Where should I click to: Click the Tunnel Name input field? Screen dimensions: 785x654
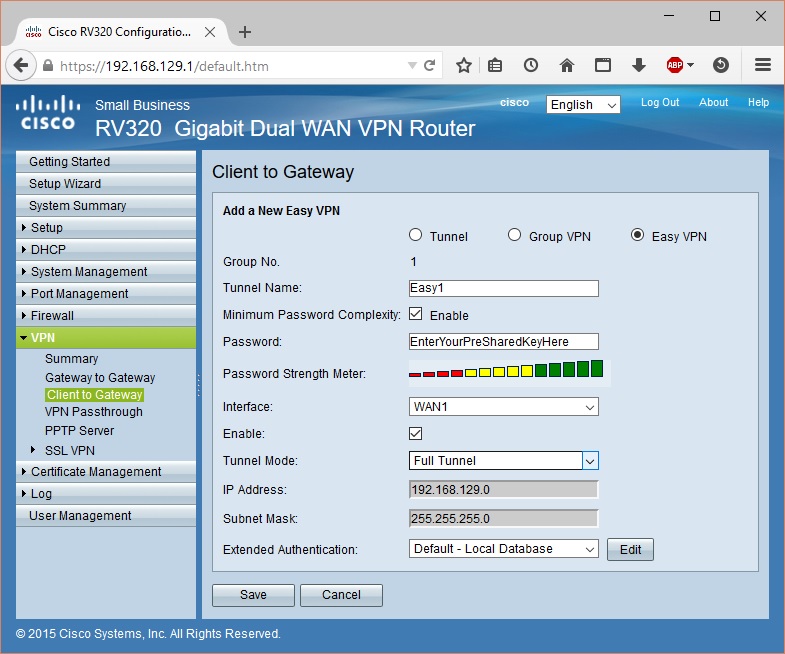coord(504,288)
